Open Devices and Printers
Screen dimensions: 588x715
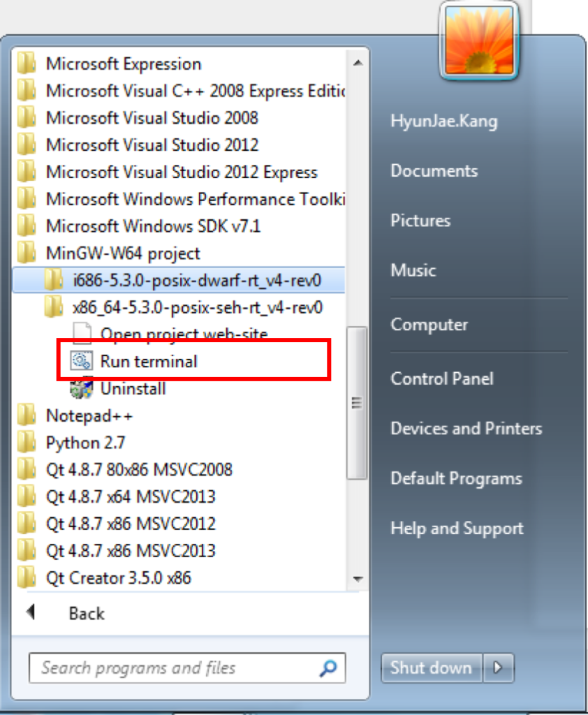click(x=467, y=429)
